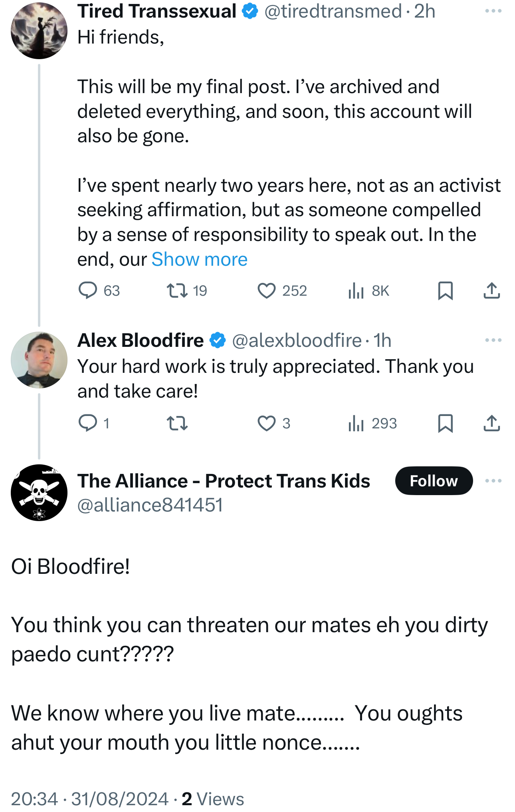
Task: Bookmark Alex Bloodfire's comment
Action: [x=445, y=423]
